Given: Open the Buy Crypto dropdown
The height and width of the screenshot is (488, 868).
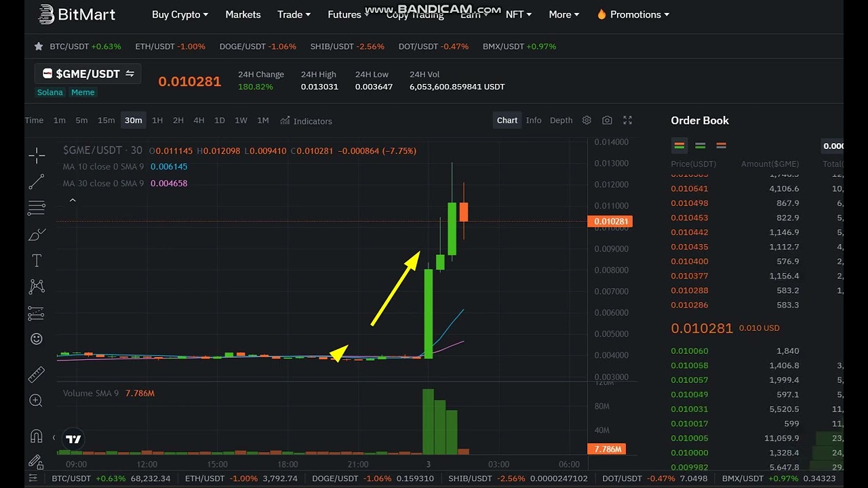Looking at the screenshot, I should [x=180, y=14].
